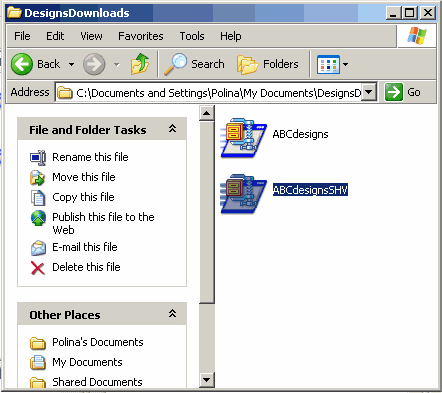The width and height of the screenshot is (442, 393).
Task: Click the task pane scroll down arrow
Action: point(207,380)
